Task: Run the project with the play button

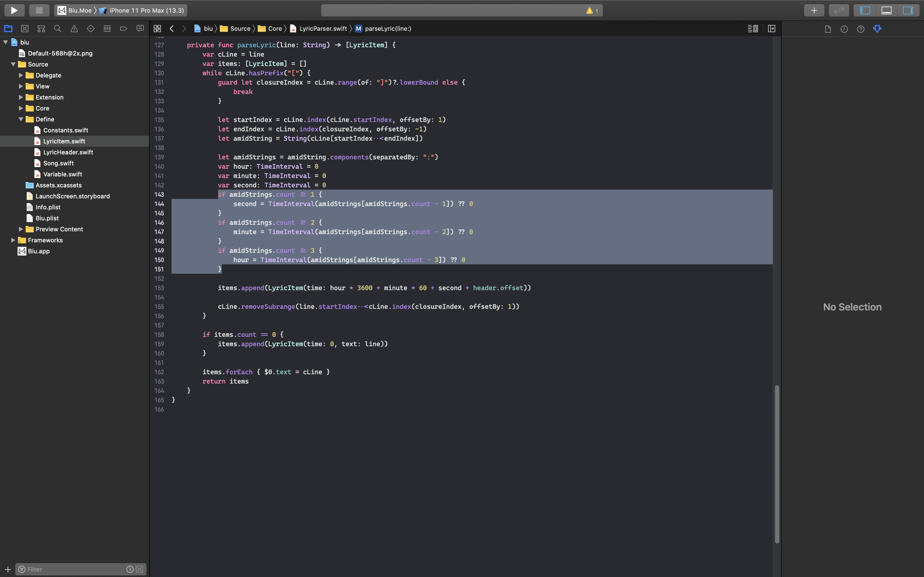Action: point(14,10)
